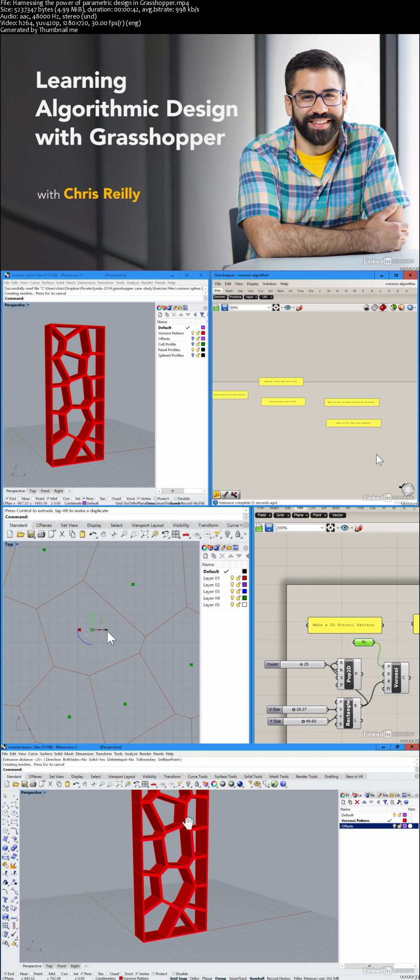Click the New Layer icon in the voronoi-spline layers panel
This screenshot has width=420, height=980.
click(160, 315)
